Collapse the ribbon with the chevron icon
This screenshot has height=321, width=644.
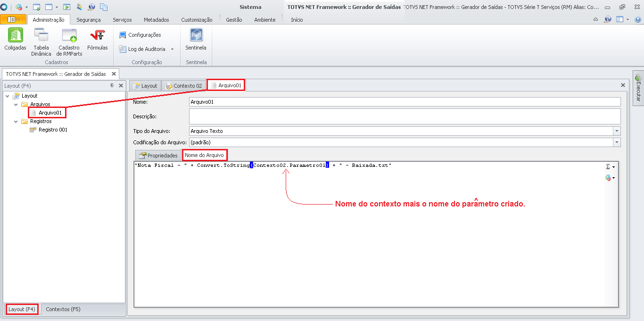[x=595, y=19]
